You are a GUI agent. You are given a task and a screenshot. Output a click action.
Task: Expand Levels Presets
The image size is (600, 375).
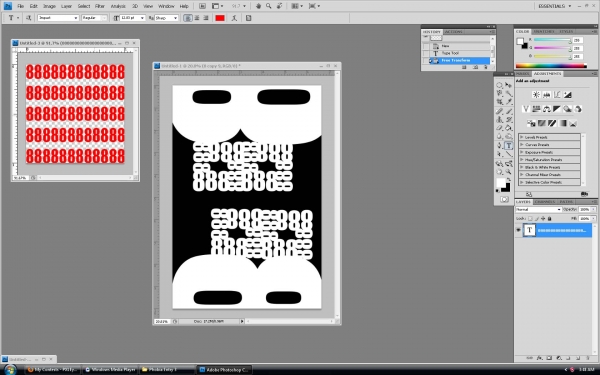coord(522,137)
